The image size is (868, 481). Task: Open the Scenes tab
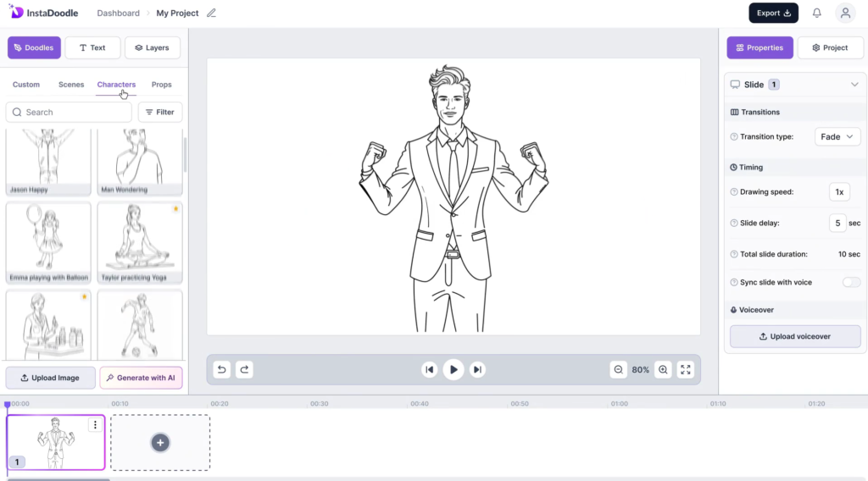point(71,85)
